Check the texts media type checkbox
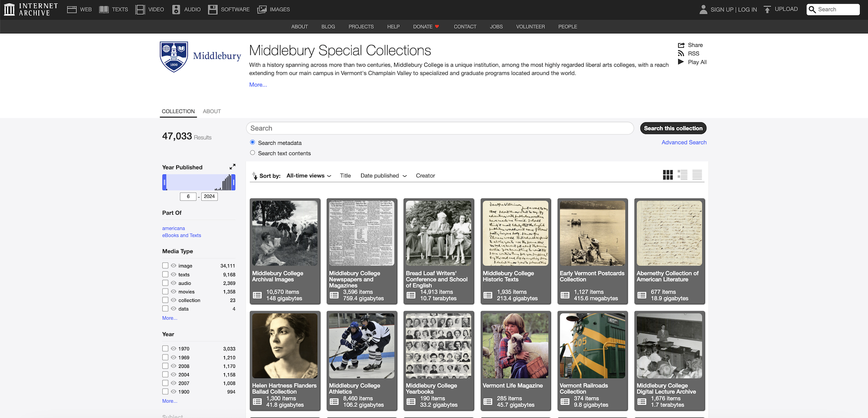Viewport: 868px width, 418px height. point(165,274)
